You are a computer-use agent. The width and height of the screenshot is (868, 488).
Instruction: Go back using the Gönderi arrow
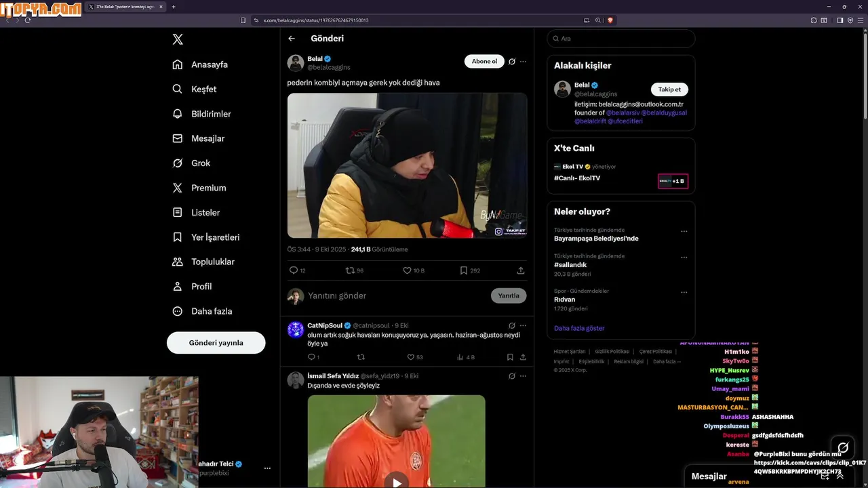coord(292,39)
